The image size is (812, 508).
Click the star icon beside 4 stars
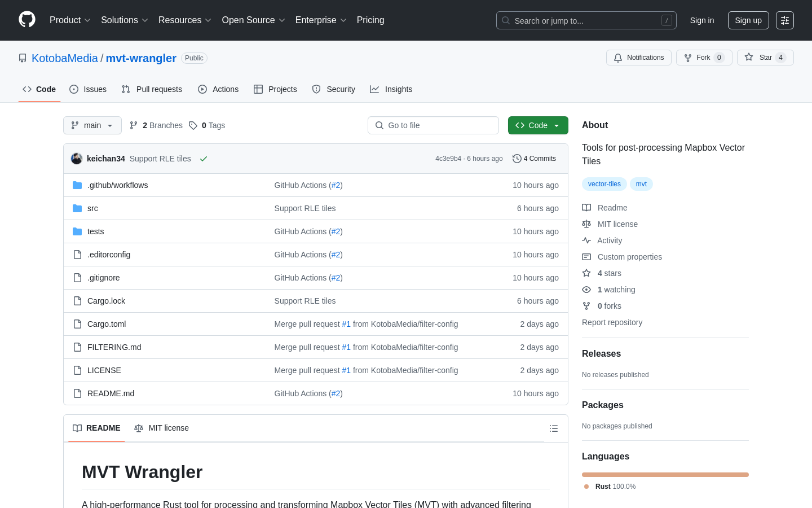[x=586, y=273]
